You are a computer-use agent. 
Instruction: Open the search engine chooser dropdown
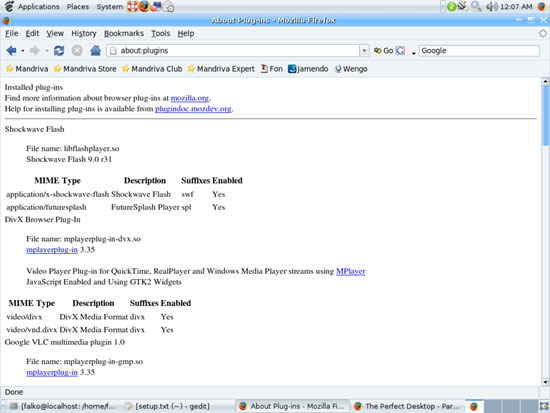[x=414, y=52]
